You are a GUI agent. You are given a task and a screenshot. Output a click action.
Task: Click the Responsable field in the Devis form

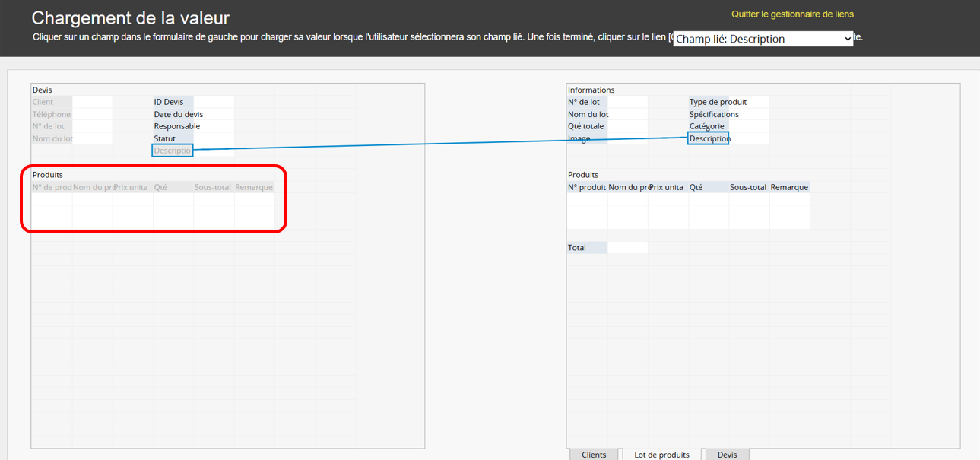[x=176, y=126]
